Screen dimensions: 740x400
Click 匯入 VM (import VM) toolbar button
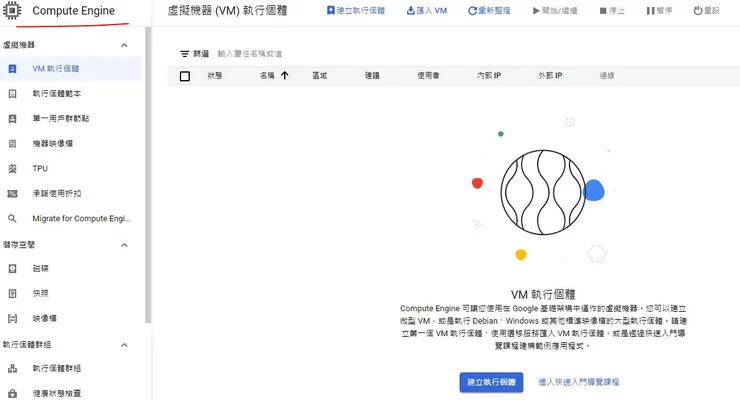tap(427, 10)
